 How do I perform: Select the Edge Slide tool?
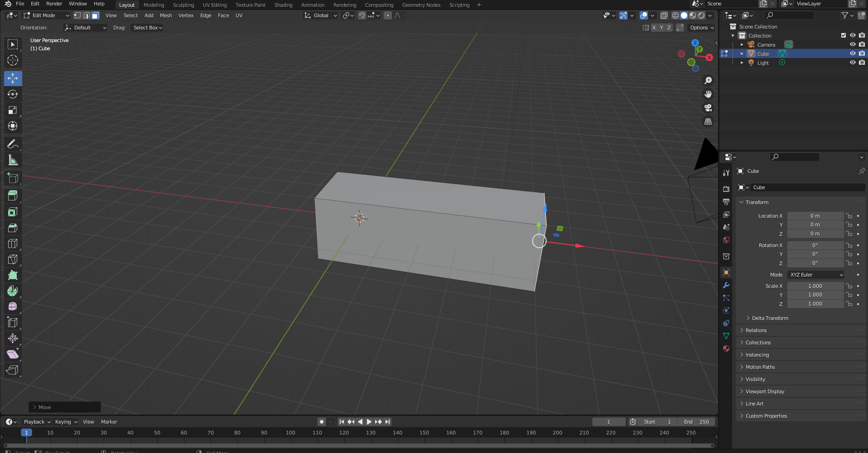(x=13, y=323)
